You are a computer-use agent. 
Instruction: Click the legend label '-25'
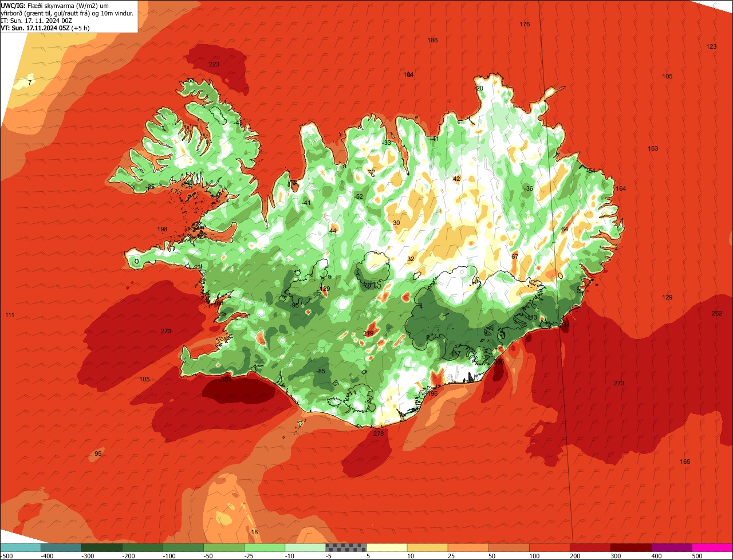pos(249,555)
